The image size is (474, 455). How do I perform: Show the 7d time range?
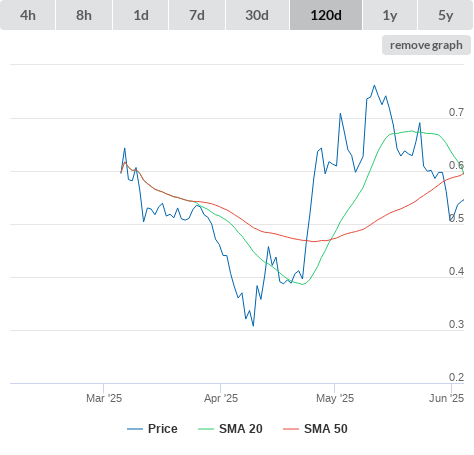click(x=197, y=15)
